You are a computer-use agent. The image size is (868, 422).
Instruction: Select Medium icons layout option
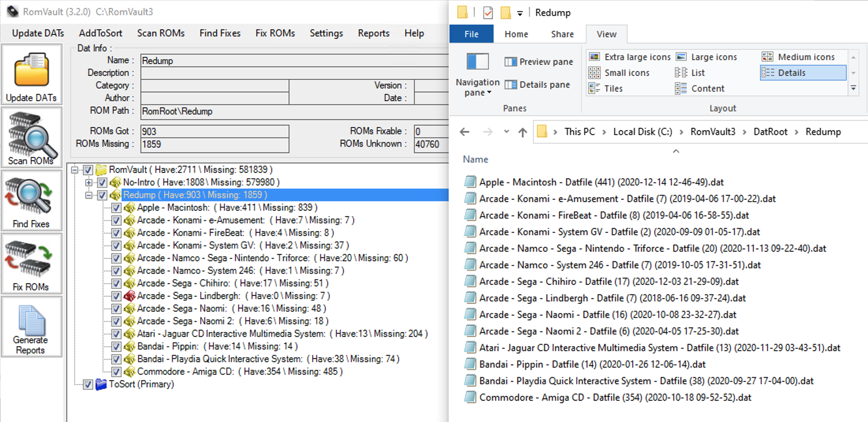pyautogui.click(x=798, y=57)
